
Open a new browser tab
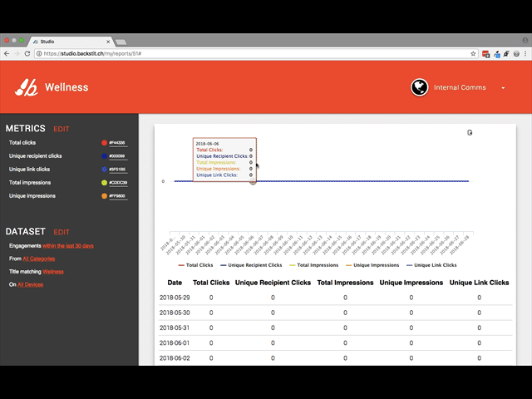(x=121, y=42)
